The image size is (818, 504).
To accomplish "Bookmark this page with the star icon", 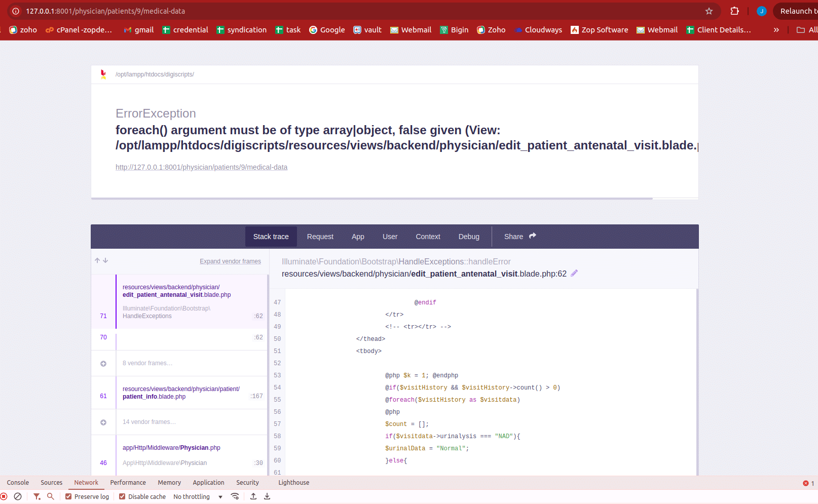I will tap(709, 11).
